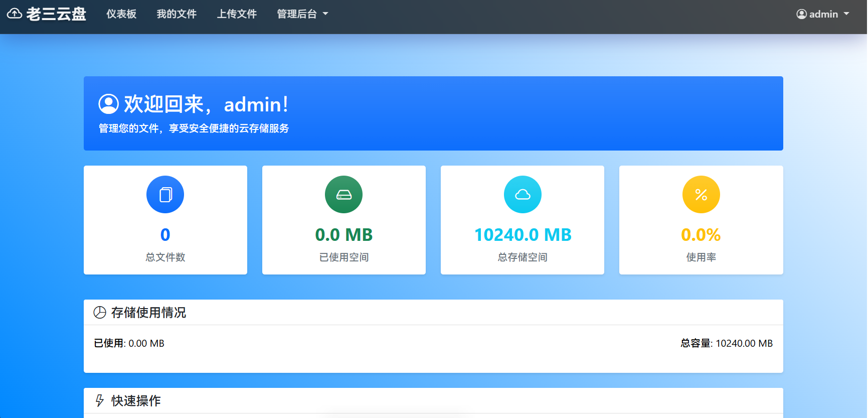Click the total files count value 0

165,234
